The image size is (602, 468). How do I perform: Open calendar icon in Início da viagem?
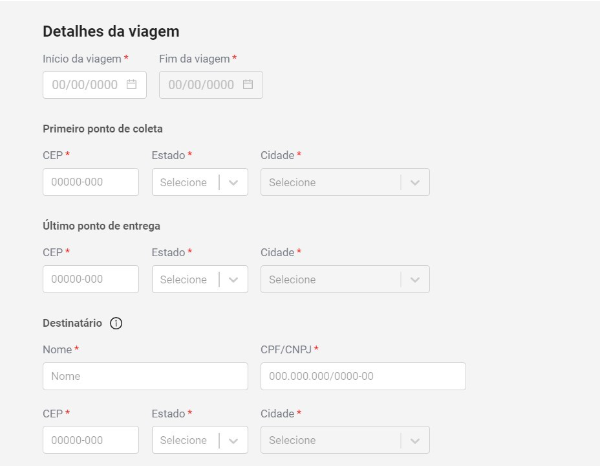pos(132,86)
